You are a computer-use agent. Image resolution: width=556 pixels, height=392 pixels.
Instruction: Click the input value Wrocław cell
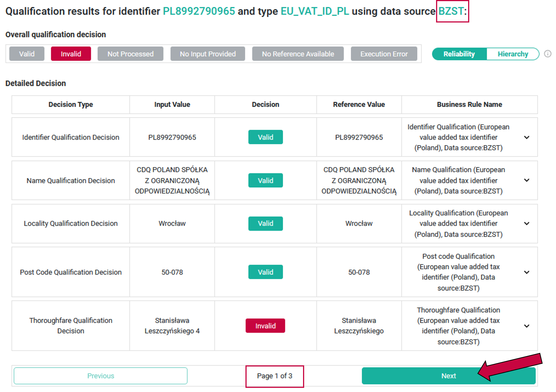(172, 223)
